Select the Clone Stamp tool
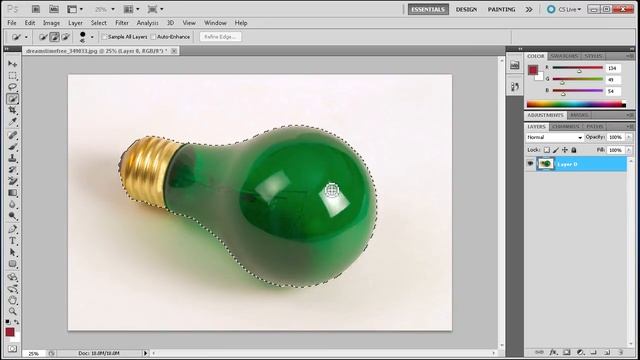Image resolution: width=640 pixels, height=360 pixels. click(x=13, y=158)
